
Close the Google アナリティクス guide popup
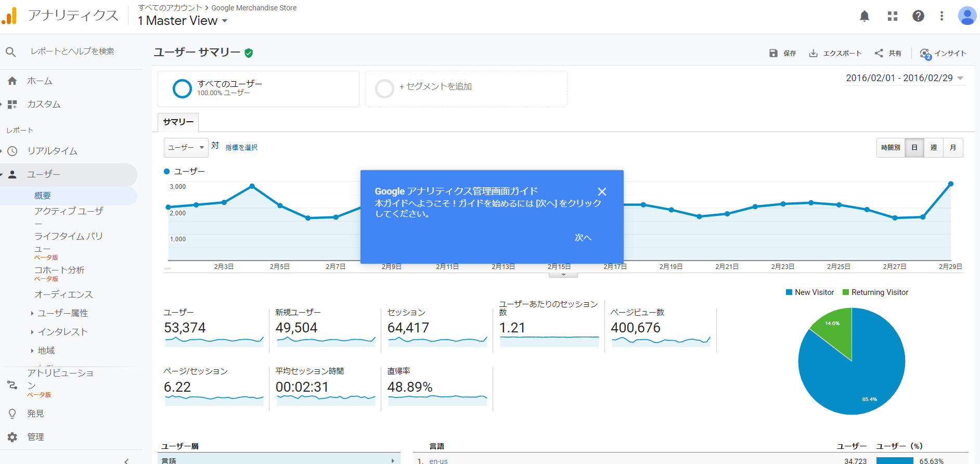[x=602, y=191]
